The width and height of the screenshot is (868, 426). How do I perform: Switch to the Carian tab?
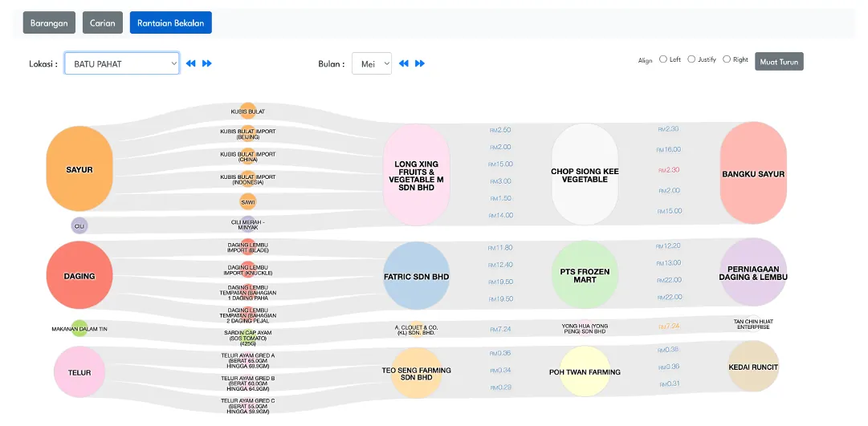tap(103, 22)
